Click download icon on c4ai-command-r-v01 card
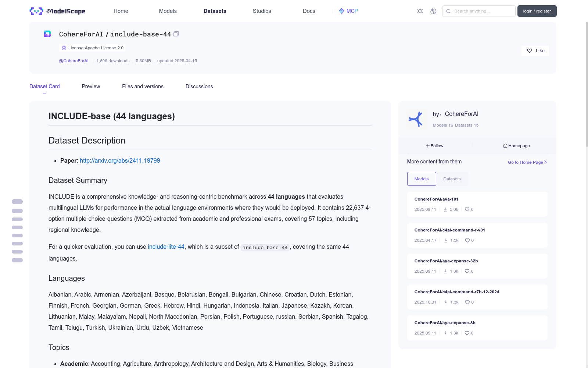Image resolution: width=588 pixels, height=368 pixels. click(446, 240)
